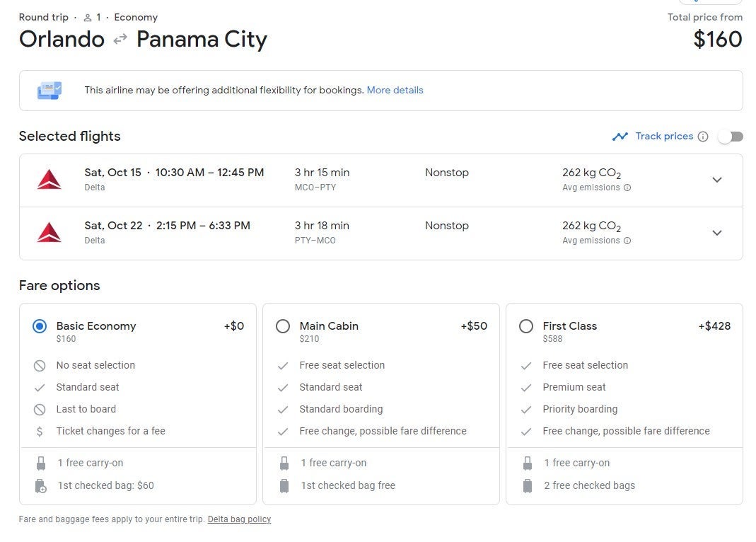Click the emissions info icon for MCO–PTY flight
This screenshot has height=542, width=756.
coord(627,188)
